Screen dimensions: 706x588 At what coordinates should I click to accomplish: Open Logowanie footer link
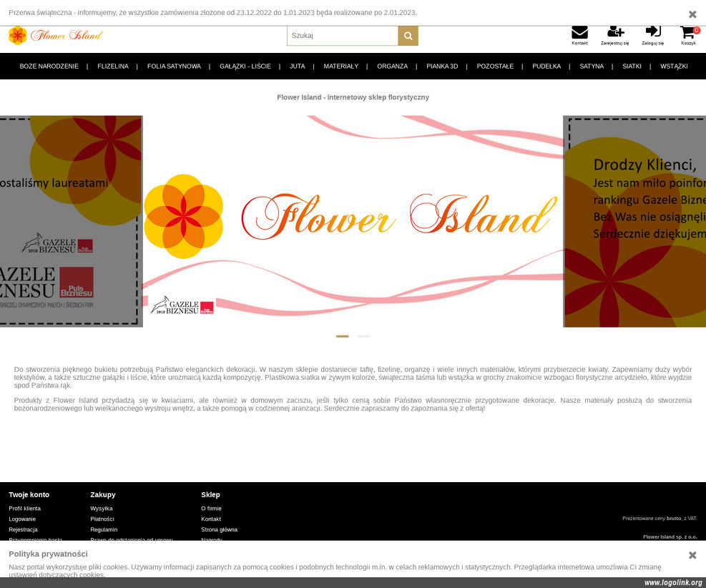point(22,519)
